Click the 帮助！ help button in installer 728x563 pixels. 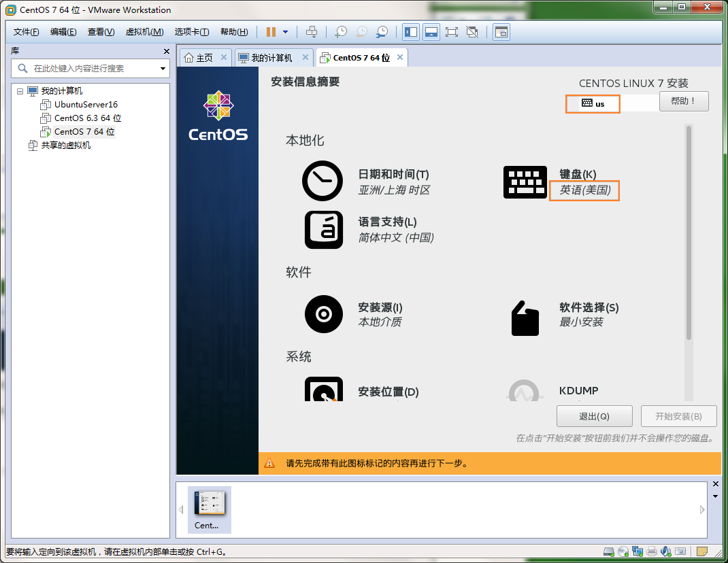[684, 101]
